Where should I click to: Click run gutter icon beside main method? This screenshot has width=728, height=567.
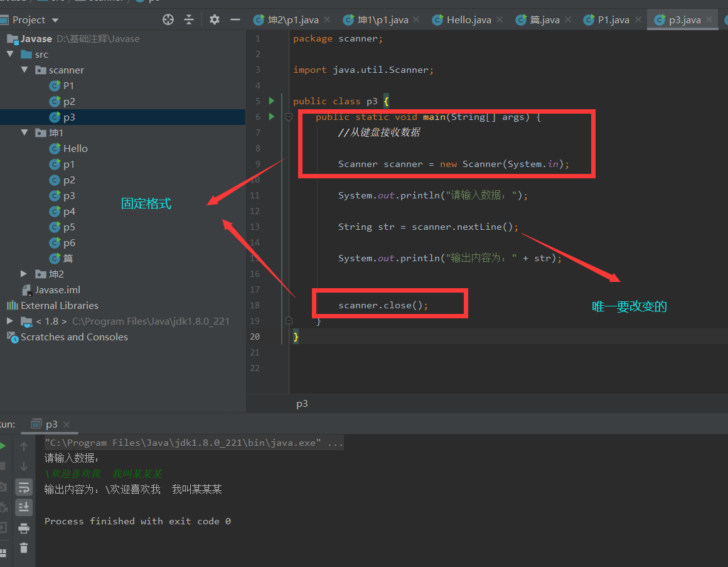pyautogui.click(x=272, y=117)
